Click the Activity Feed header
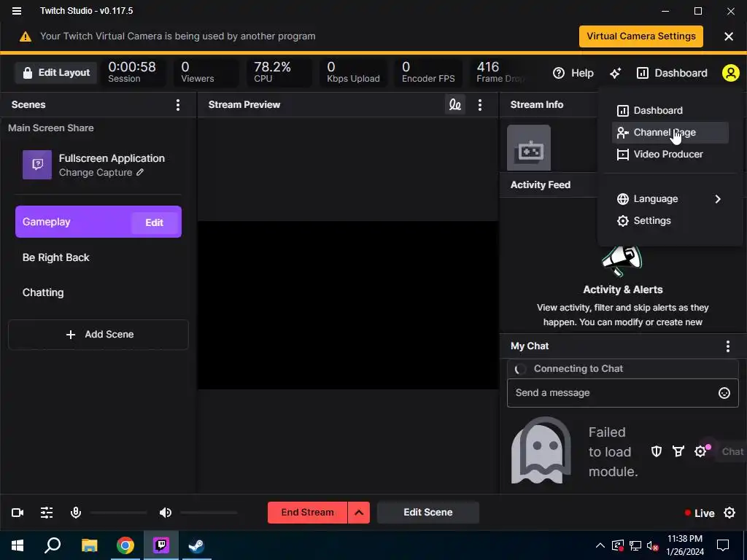Viewport: 747px width, 560px height. pyautogui.click(x=541, y=184)
